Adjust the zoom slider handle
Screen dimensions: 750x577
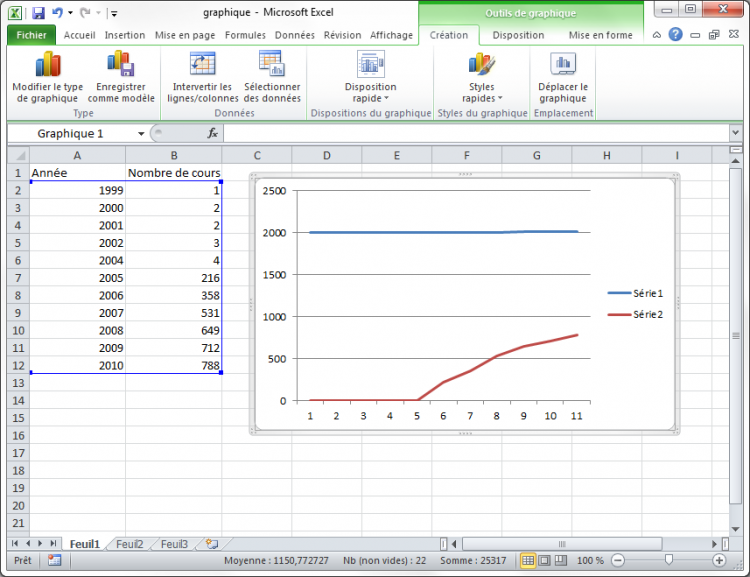coord(668,561)
